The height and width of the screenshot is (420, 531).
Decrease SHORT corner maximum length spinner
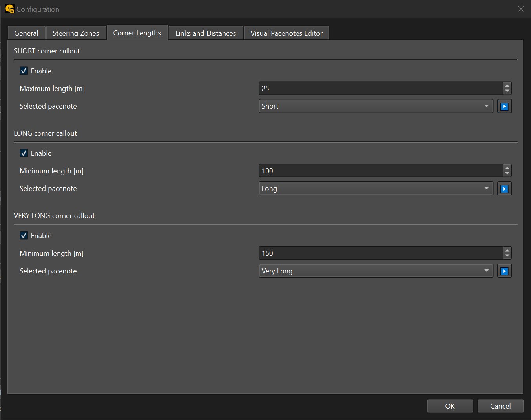pyautogui.click(x=507, y=91)
